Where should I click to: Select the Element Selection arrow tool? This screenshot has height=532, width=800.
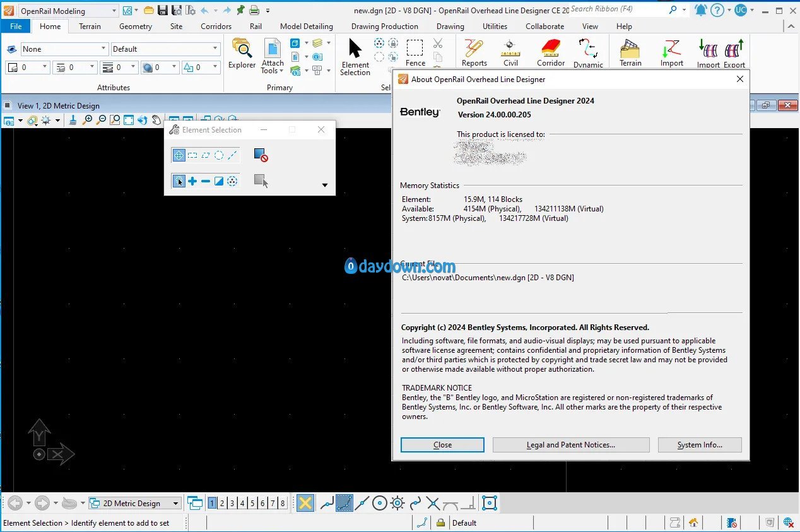(x=355, y=56)
